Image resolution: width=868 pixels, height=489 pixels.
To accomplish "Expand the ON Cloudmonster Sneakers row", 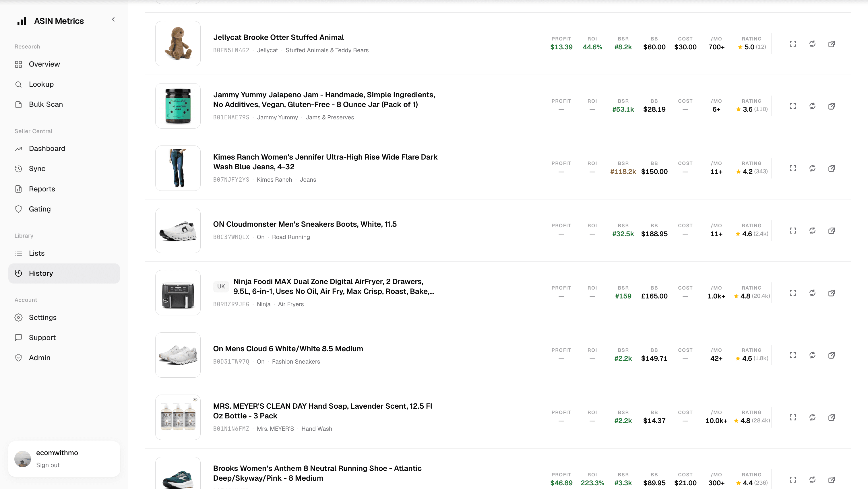I will coord(793,231).
